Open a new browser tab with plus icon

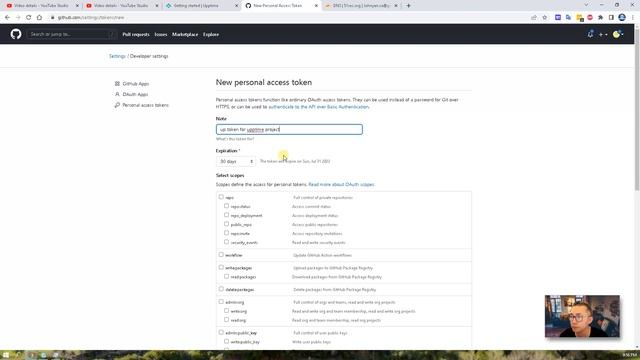[x=408, y=6]
